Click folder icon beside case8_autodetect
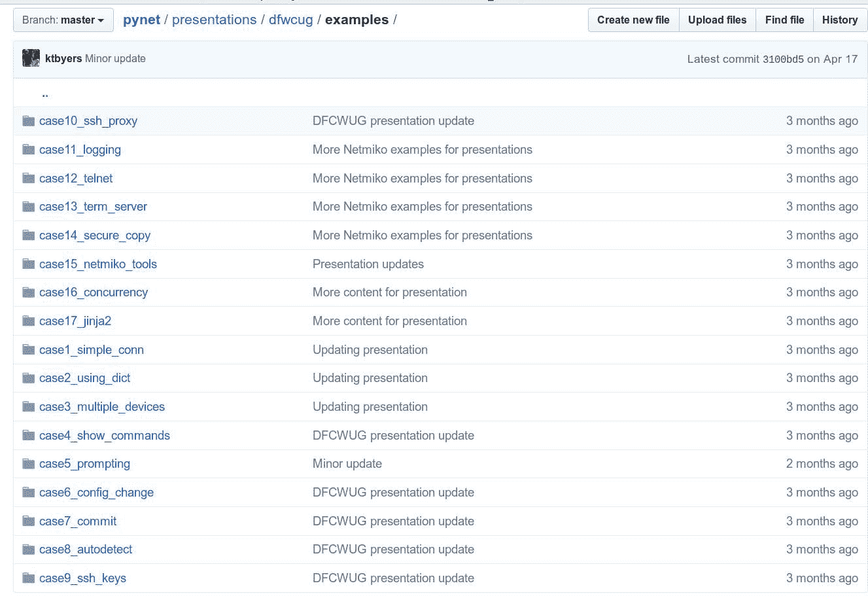 click(x=28, y=549)
